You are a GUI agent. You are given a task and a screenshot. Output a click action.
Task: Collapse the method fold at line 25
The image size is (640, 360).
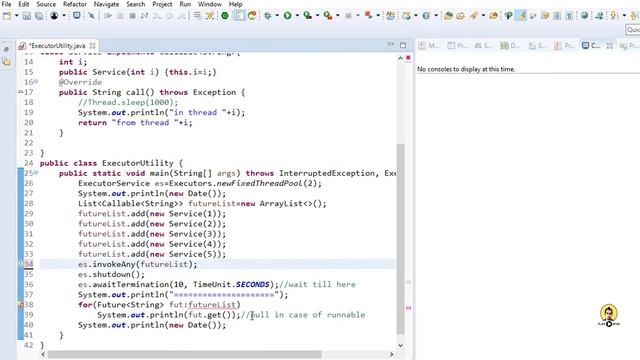click(x=36, y=173)
